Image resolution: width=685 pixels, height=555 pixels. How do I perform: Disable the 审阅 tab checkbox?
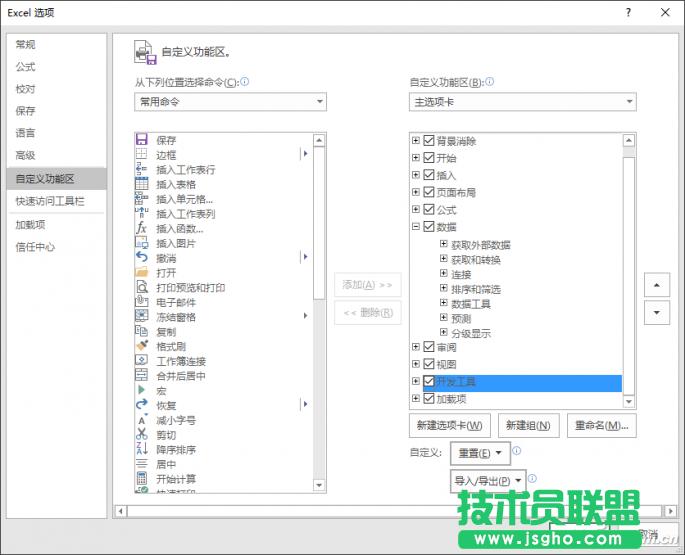click(429, 347)
